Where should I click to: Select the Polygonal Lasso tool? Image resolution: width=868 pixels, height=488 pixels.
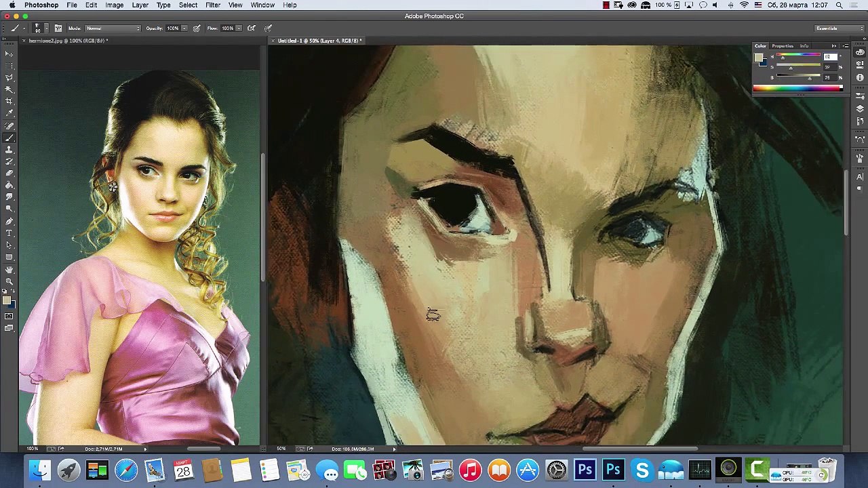tap(9, 77)
